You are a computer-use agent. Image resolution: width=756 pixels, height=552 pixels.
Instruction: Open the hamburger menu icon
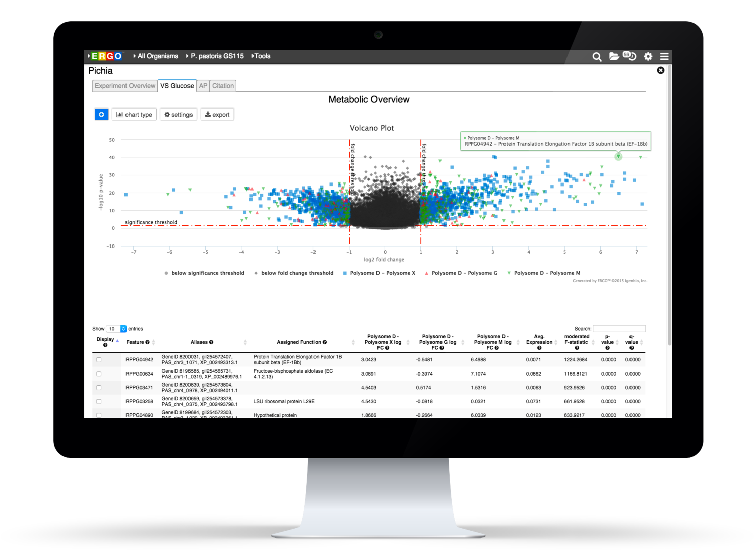click(x=664, y=56)
